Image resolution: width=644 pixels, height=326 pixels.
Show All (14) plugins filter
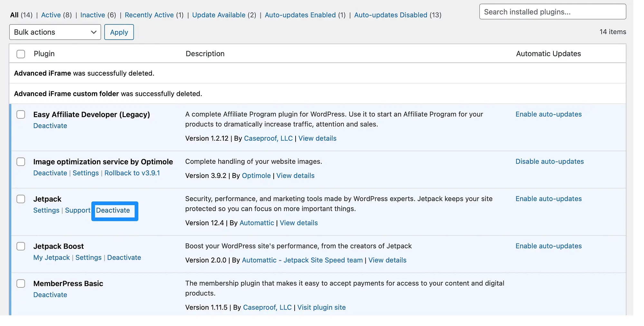21,15
